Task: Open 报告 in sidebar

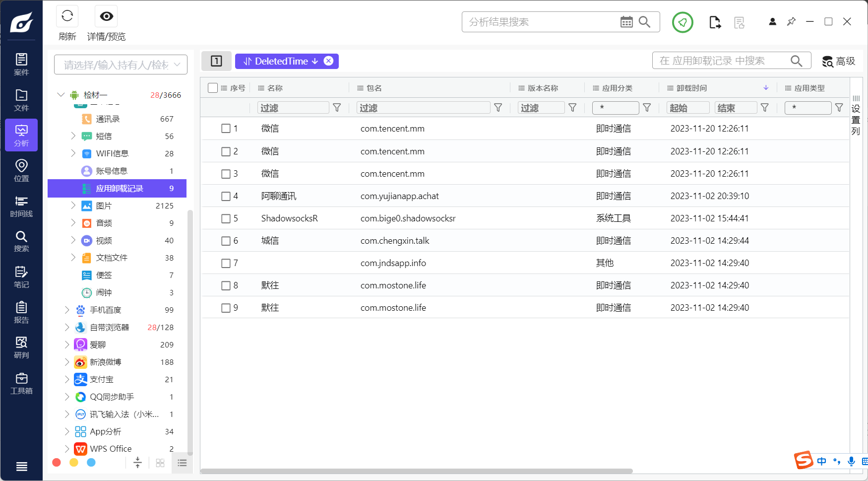Action: coord(21,312)
